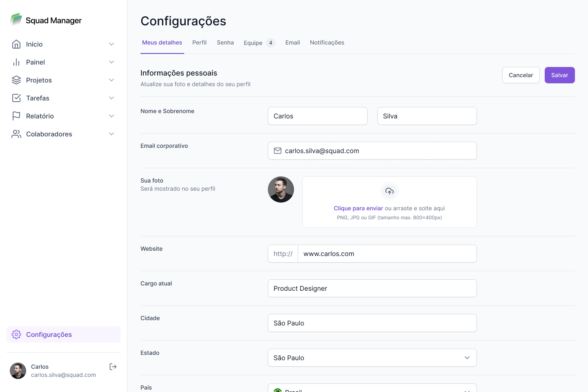
Task: Expand the Colaboradores submenu chevron
Action: [x=111, y=134]
